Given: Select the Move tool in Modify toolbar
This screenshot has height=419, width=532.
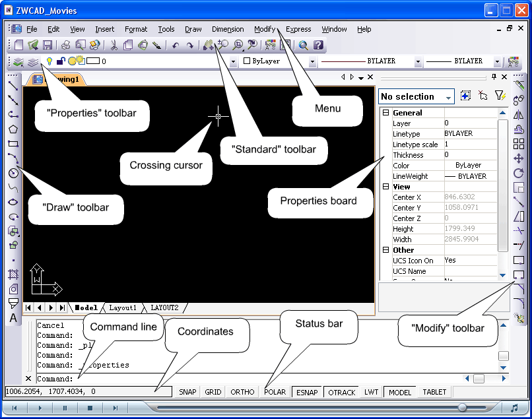Looking at the screenshot, I should tap(519, 158).
